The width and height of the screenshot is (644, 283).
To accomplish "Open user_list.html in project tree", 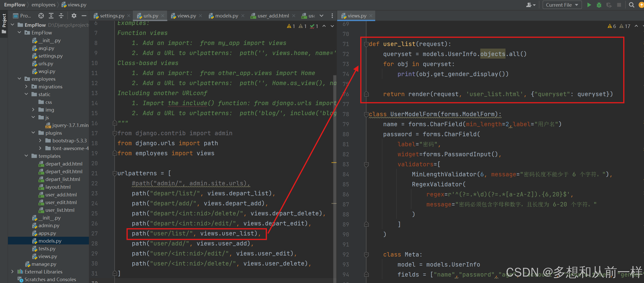I will pyautogui.click(x=60, y=210).
